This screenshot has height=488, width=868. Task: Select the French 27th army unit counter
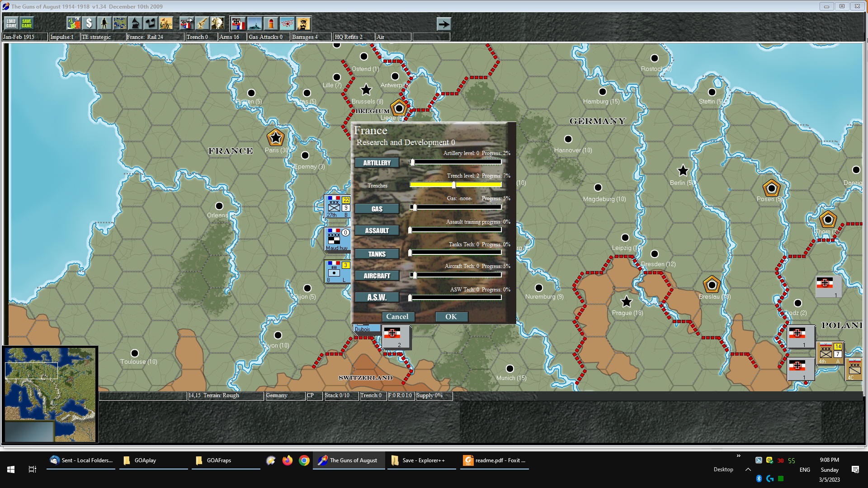[x=338, y=206]
